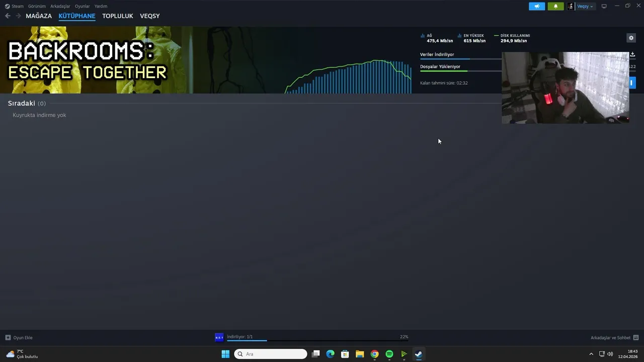Open the megaphone announcements button
Screen dimensions: 644x362
pos(537,6)
